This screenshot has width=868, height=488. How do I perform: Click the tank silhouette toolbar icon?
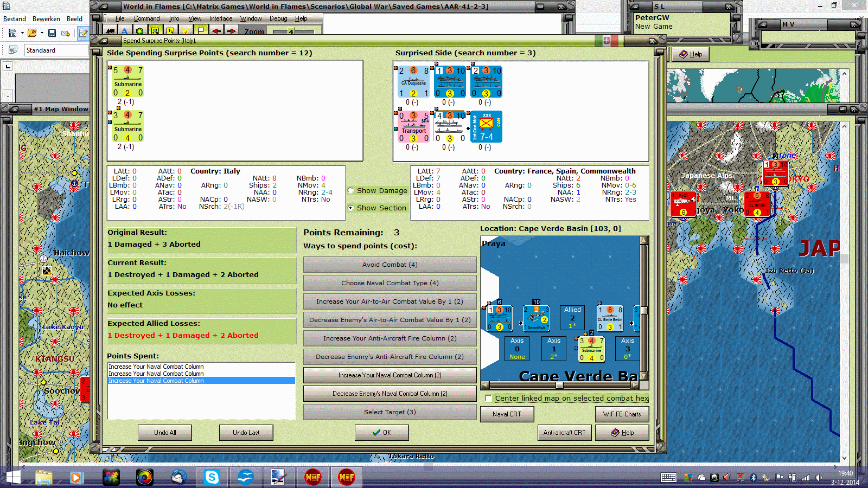[110, 31]
